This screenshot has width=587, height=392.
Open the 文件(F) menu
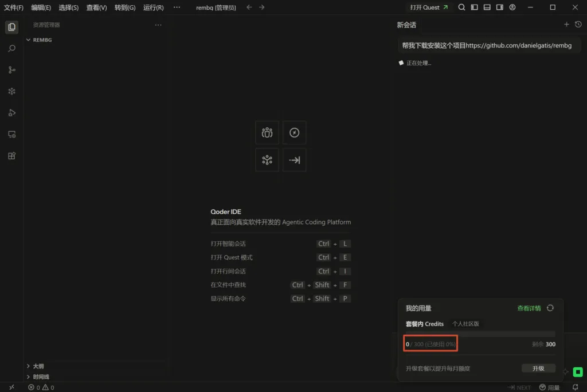pyautogui.click(x=14, y=7)
